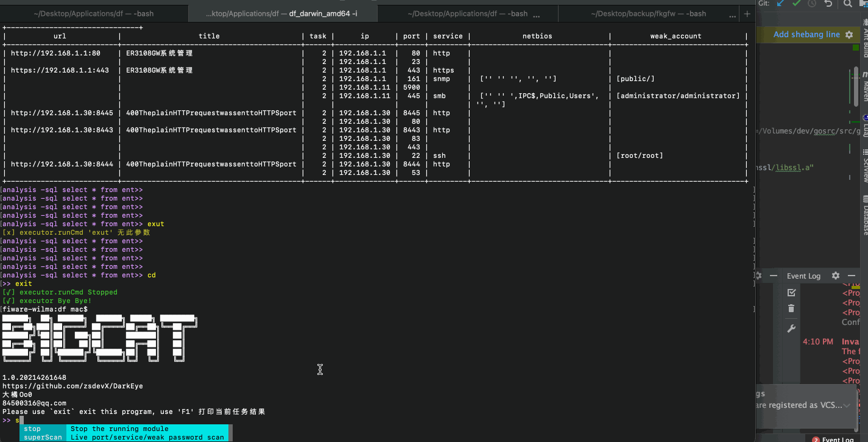Open the Event Log tab in the bottom status bar
Screen dimensions: 868x442
(833, 439)
